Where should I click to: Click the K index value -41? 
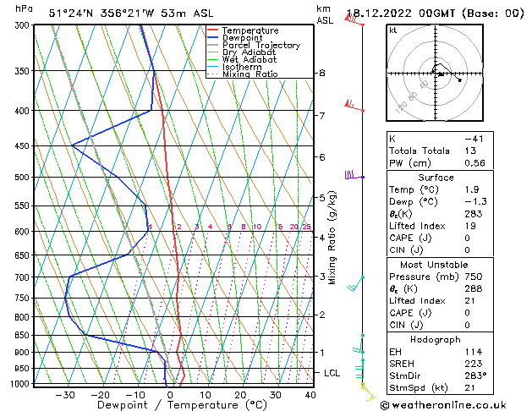pyautogui.click(x=474, y=139)
